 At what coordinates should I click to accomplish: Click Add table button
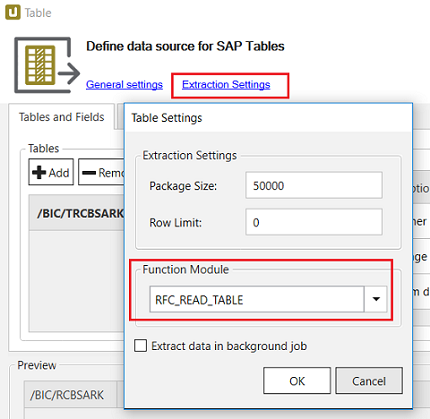click(51, 172)
